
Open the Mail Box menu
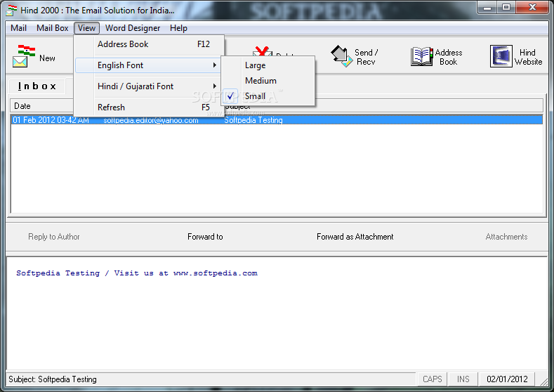pyautogui.click(x=52, y=28)
